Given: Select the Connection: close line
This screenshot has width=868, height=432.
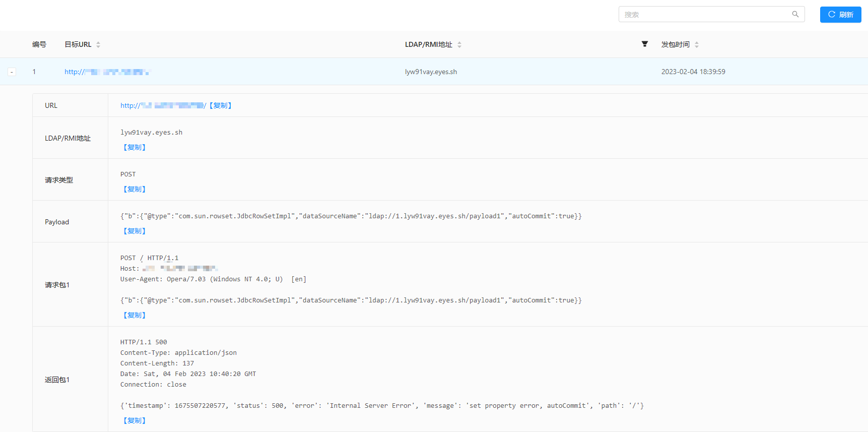Looking at the screenshot, I should click(x=153, y=384).
